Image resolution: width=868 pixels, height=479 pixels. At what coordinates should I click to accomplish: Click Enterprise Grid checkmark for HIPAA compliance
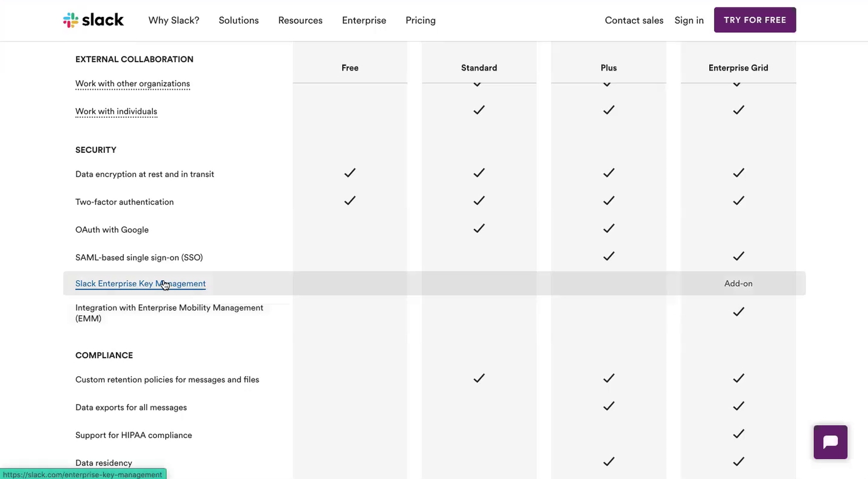coord(738,434)
